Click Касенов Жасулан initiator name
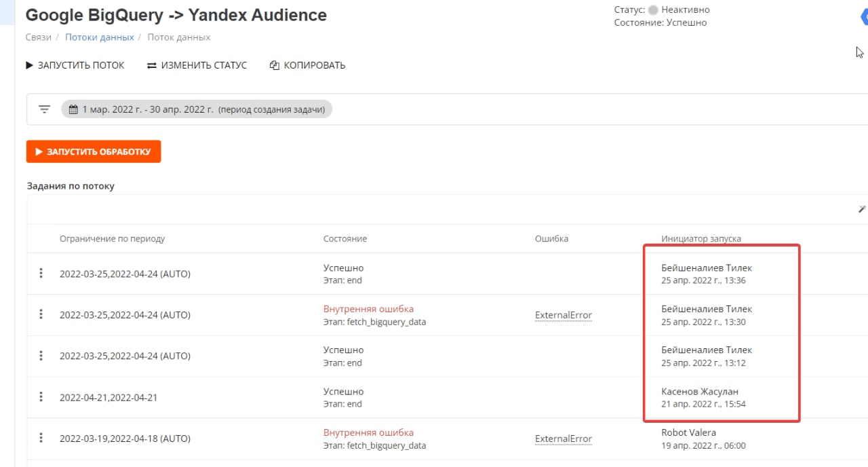The image size is (868, 467). [x=700, y=391]
